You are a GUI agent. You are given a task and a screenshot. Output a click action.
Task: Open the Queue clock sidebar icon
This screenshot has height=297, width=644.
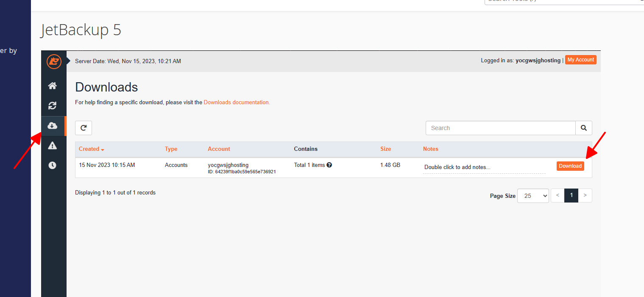53,166
